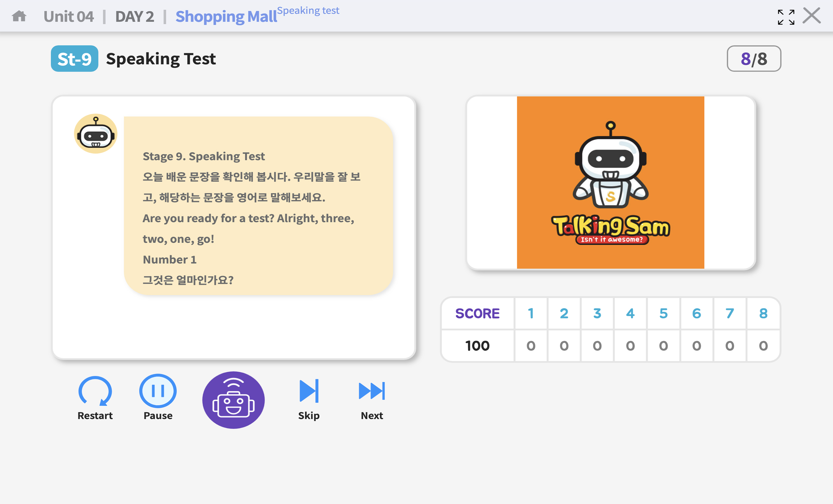Go to Next stage
Viewport: 833px width, 504px height.
point(372,391)
